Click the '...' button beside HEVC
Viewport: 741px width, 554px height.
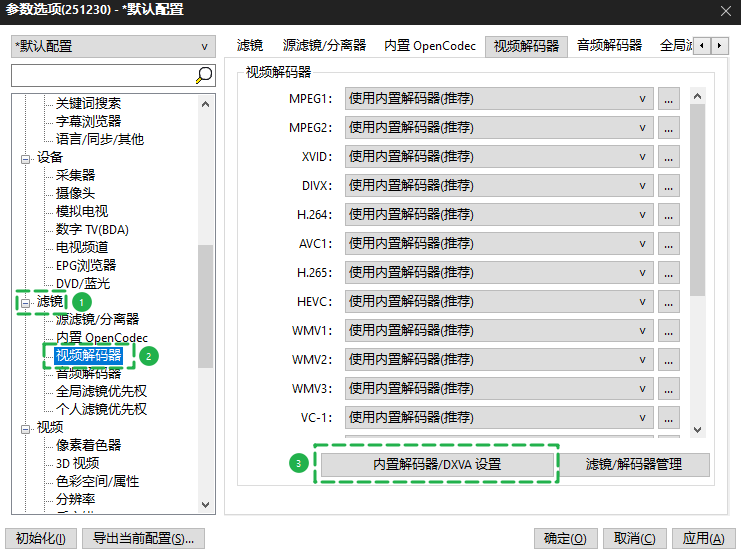(669, 302)
